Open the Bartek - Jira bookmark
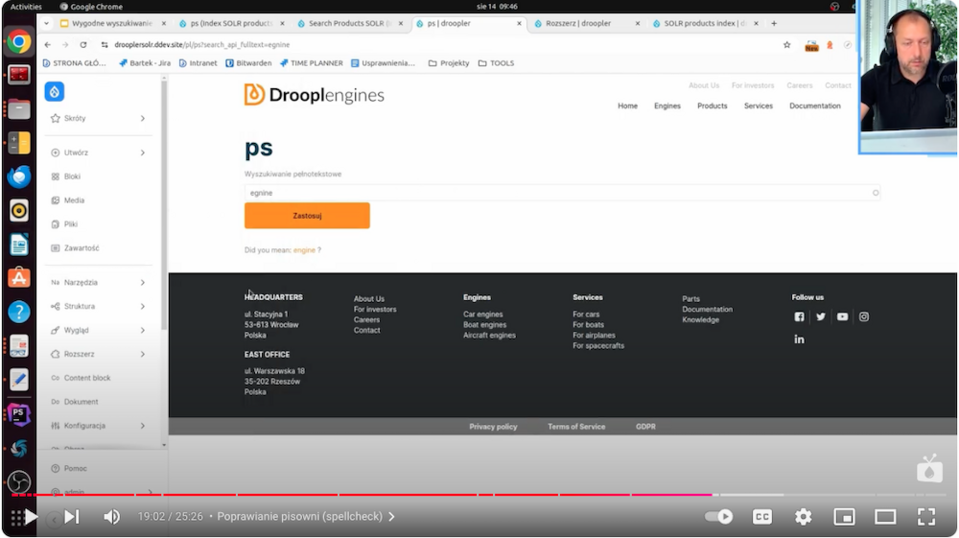 click(144, 63)
